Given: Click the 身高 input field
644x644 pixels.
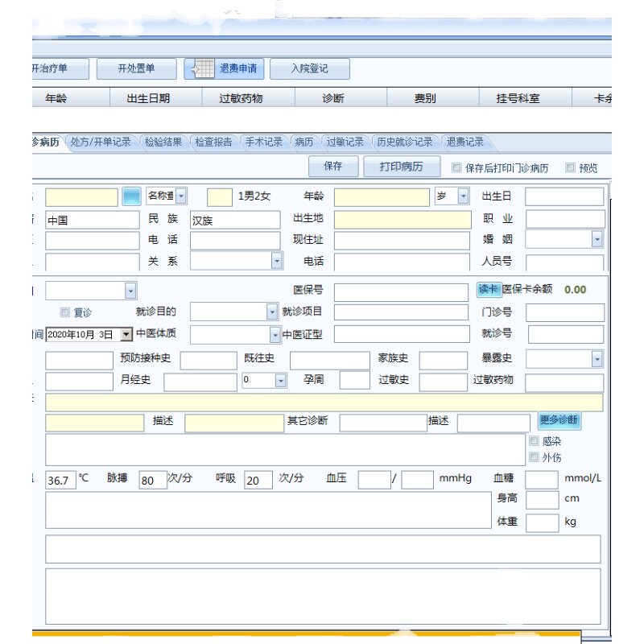Looking at the screenshot, I should click(542, 500).
